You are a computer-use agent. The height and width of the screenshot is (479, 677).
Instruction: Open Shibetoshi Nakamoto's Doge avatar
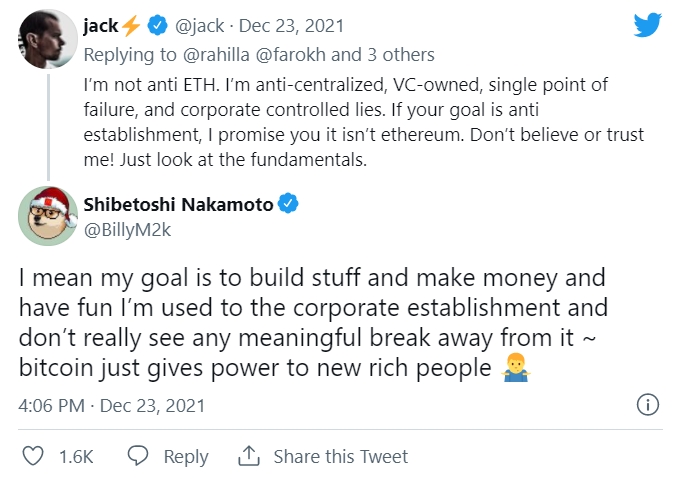(x=45, y=212)
